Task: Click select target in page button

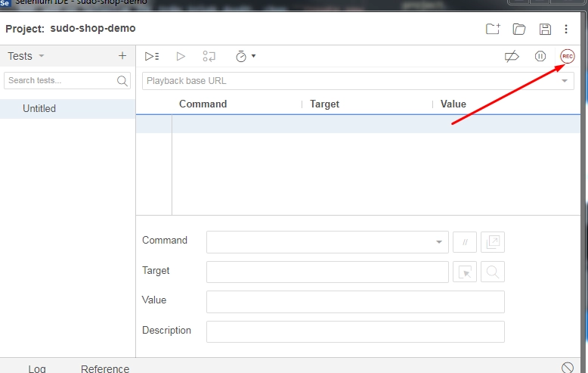Action: [465, 272]
